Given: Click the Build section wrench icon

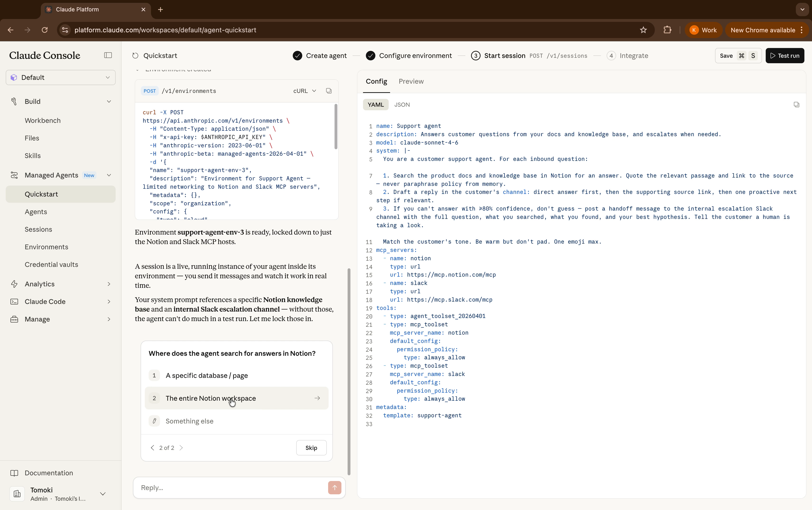Looking at the screenshot, I should 14,101.
